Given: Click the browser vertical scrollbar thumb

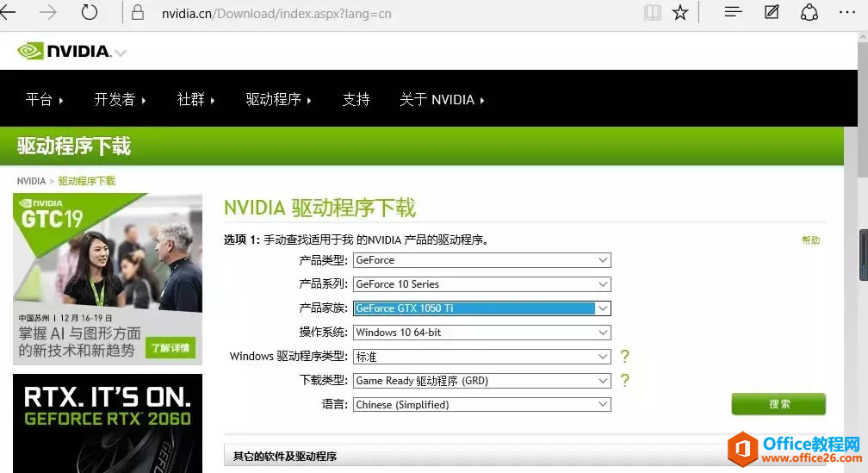Looking at the screenshot, I should 863,109.
